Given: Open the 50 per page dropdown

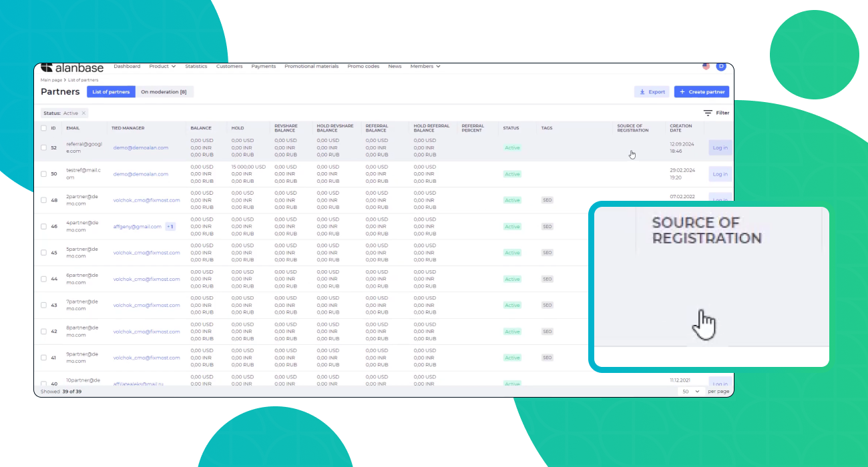Looking at the screenshot, I should click(x=690, y=392).
